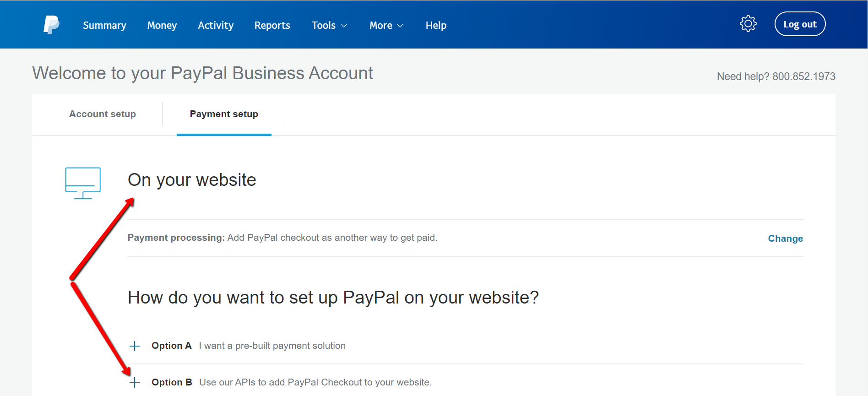Click the monitor icon beside On your website
Image resolution: width=868 pixels, height=396 pixels.
tap(83, 183)
